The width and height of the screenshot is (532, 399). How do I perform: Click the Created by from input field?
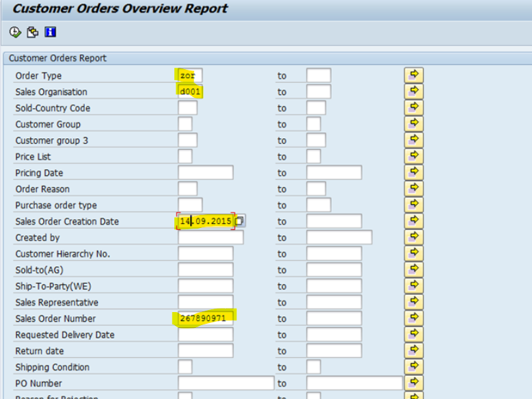(x=210, y=237)
